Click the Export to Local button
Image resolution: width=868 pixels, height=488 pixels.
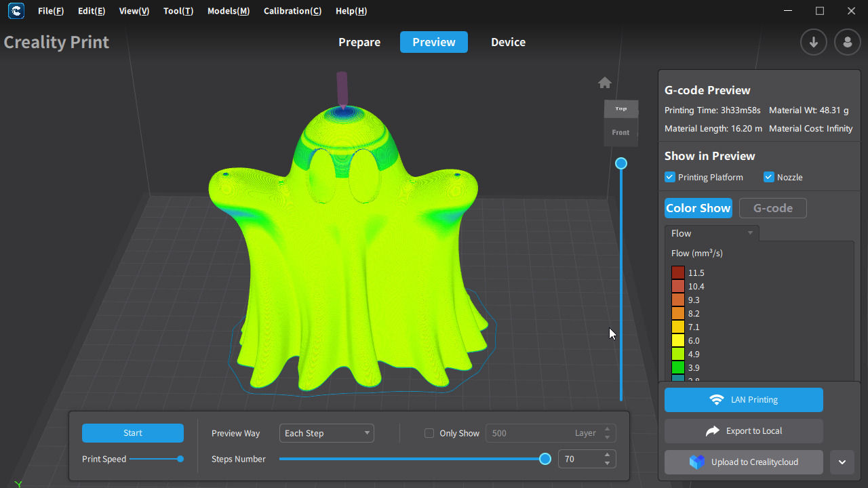pos(743,431)
